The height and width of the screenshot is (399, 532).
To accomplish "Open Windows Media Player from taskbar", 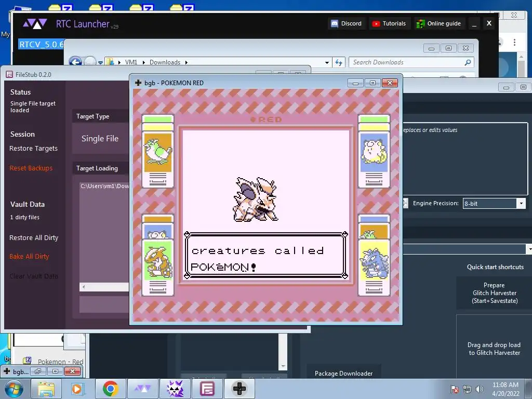I will 77,389.
